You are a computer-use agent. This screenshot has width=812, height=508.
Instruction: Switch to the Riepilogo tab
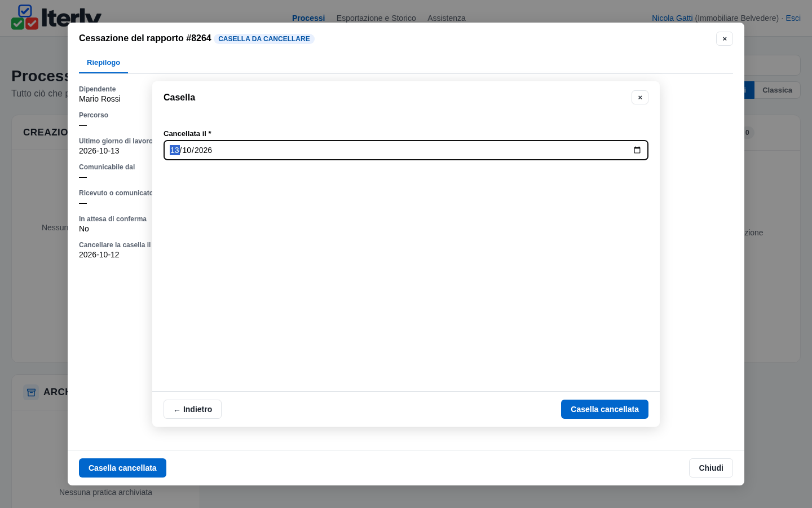coord(103,63)
